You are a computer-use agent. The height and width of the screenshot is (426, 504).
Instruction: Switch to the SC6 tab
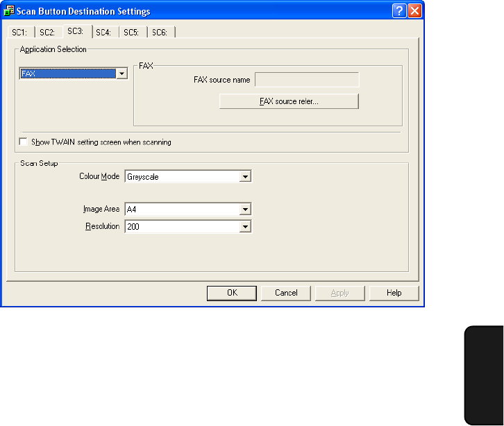160,33
